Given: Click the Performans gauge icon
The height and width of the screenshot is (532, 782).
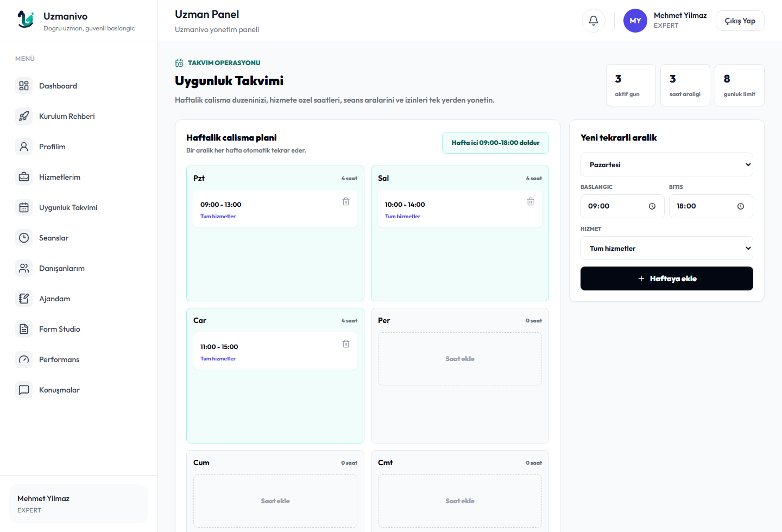Looking at the screenshot, I should [24, 359].
